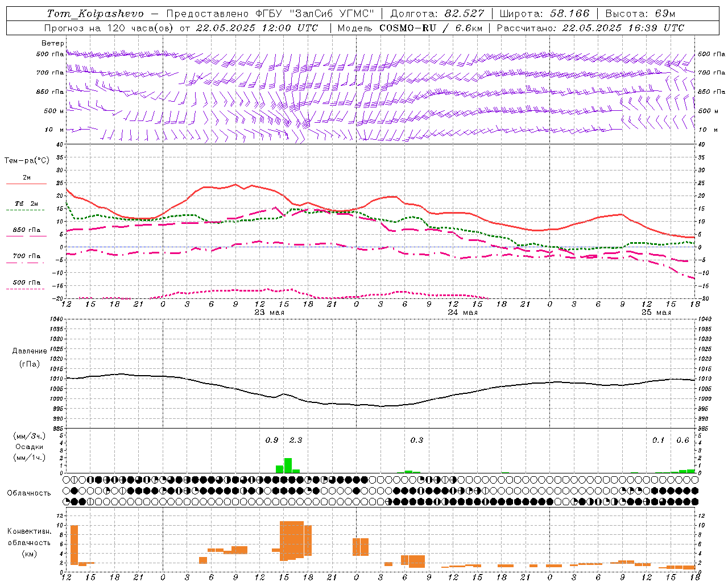Select the 25 мая date label

[656, 313]
